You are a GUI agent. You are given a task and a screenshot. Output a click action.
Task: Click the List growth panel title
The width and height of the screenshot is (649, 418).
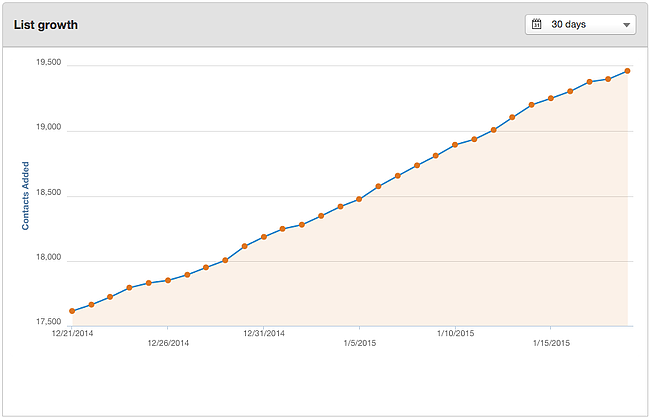[46, 24]
